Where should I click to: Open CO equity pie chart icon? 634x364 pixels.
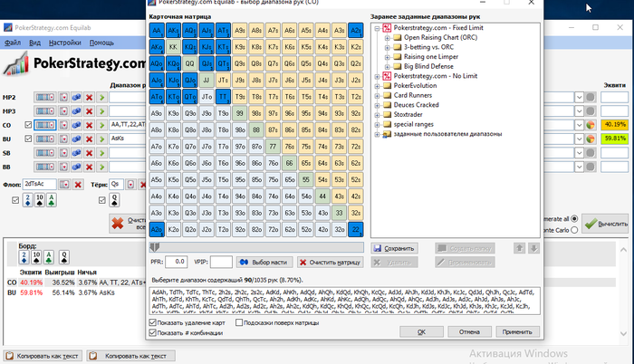591,125
